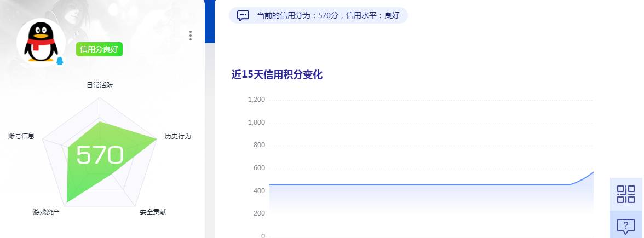This screenshot has height=238, width=644.
Task: Select the 安全贡献 radar label
Action: tap(153, 212)
